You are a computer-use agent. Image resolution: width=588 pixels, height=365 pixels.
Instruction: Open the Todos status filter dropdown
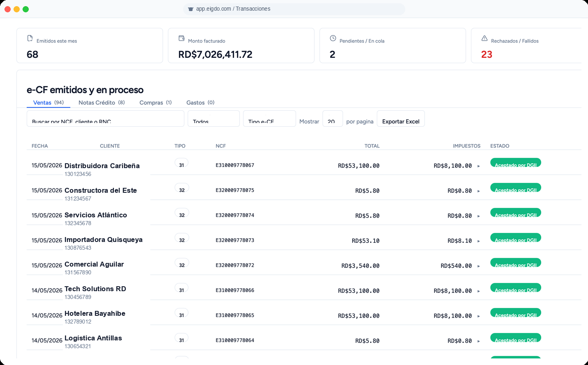pyautogui.click(x=214, y=119)
